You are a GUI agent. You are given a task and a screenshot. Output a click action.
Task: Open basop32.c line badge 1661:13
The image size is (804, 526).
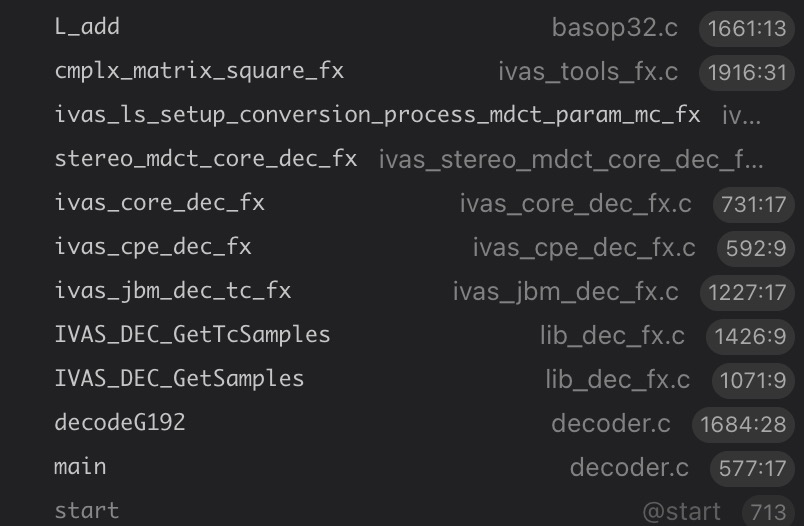click(746, 28)
